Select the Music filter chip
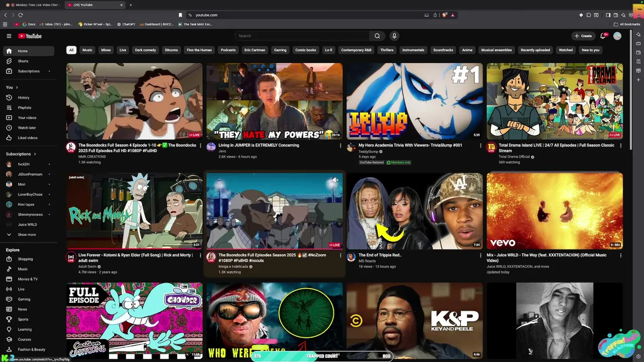Viewport: 644px width, 362px height. pos(88,50)
